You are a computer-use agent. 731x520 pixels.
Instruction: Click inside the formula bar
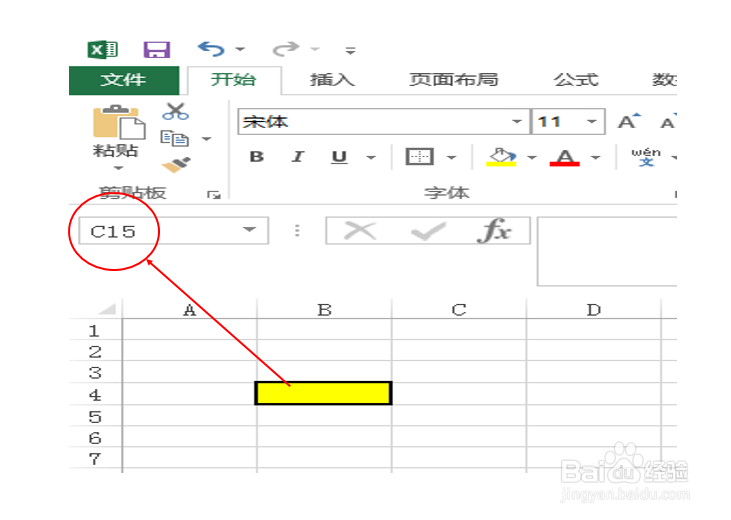(x=607, y=251)
